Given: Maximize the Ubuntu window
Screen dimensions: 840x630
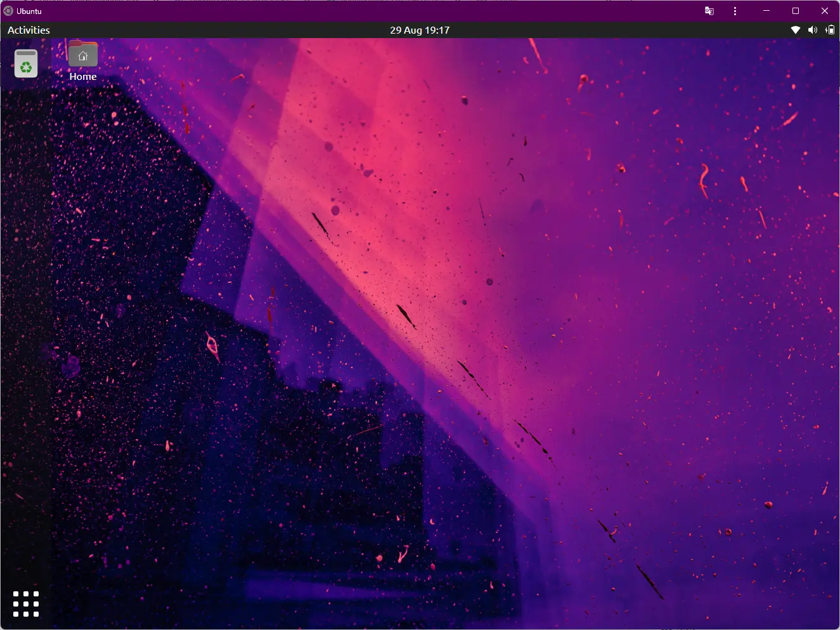Looking at the screenshot, I should [796, 11].
